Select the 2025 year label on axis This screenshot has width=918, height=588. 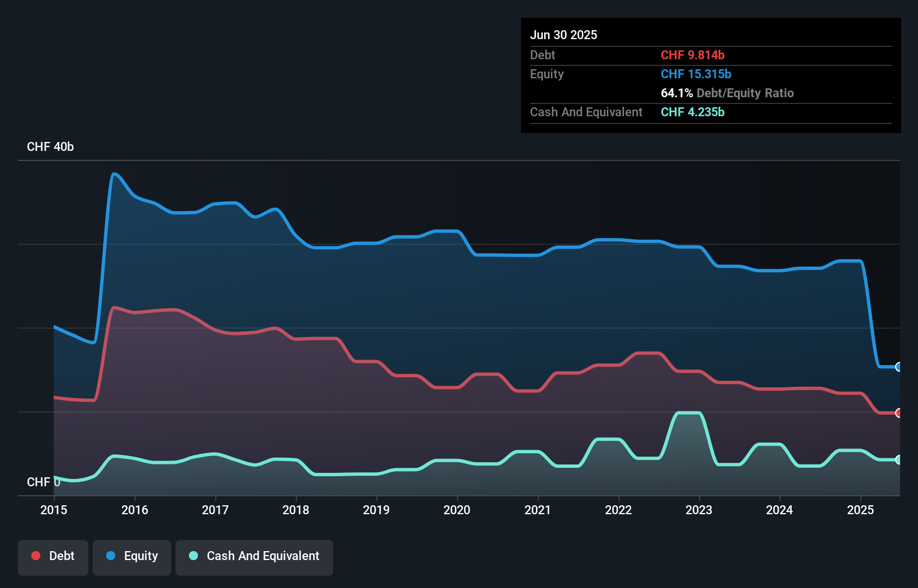[x=860, y=510]
